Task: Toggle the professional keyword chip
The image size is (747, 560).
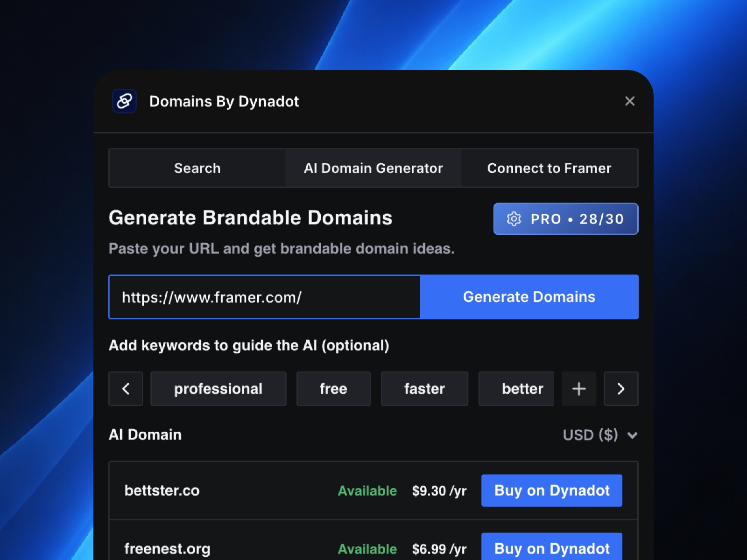Action: point(218,389)
